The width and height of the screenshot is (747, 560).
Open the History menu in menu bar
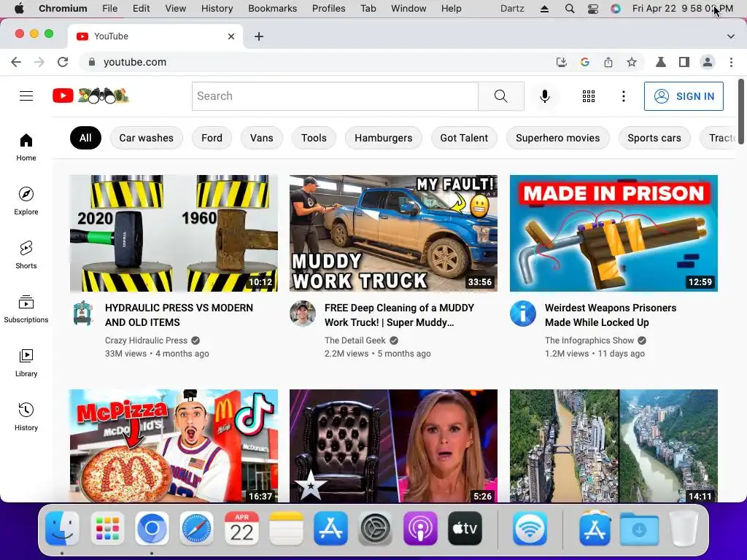tap(217, 8)
